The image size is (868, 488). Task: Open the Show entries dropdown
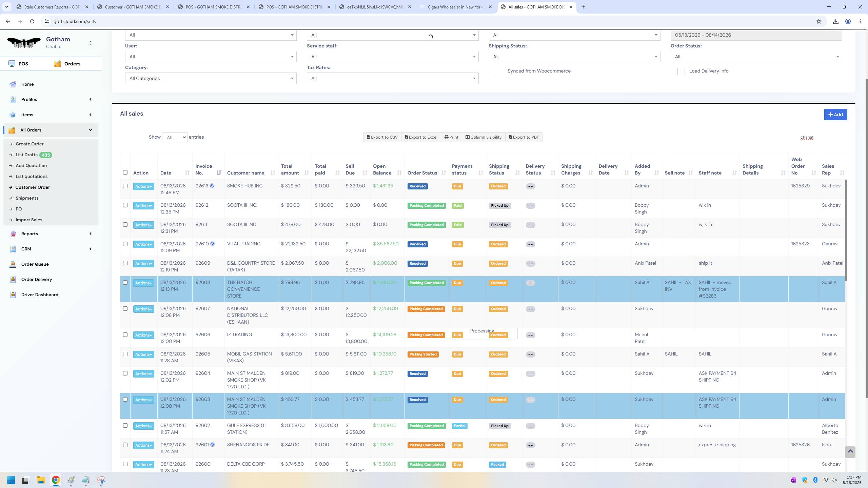pyautogui.click(x=175, y=137)
